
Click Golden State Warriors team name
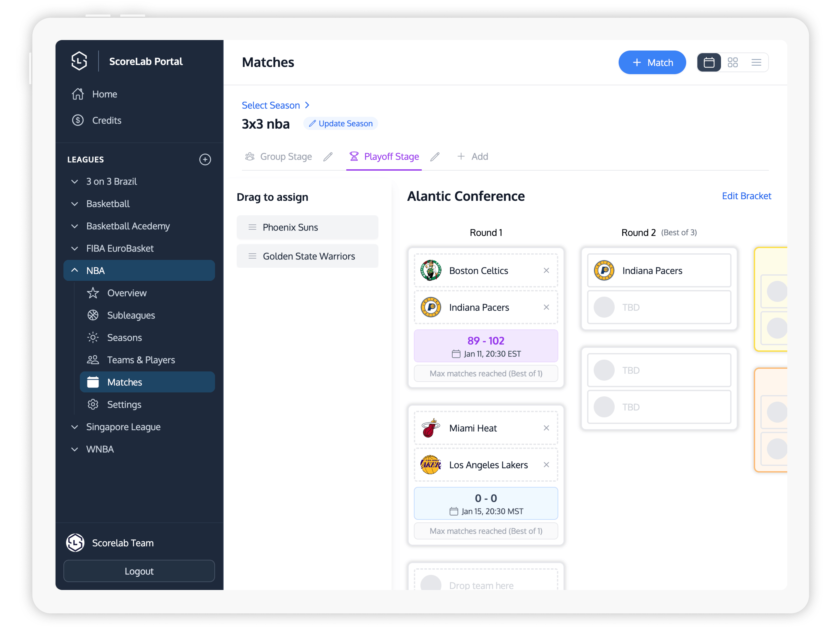point(309,256)
